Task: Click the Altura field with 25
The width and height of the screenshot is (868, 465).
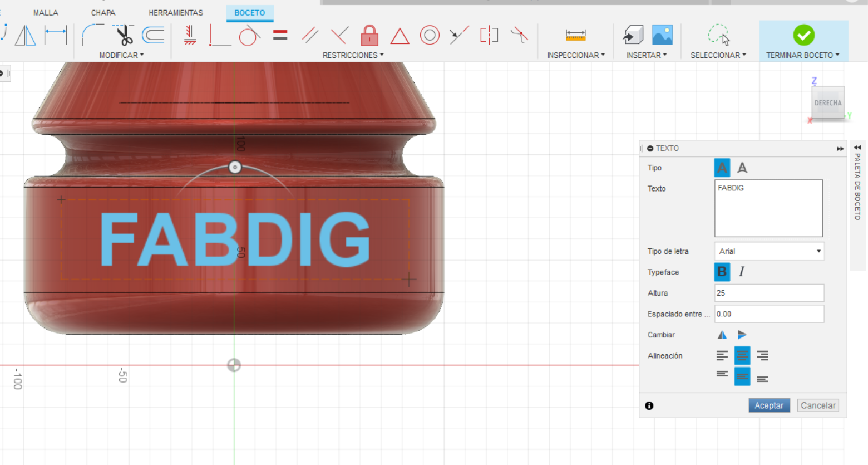Action: click(769, 293)
